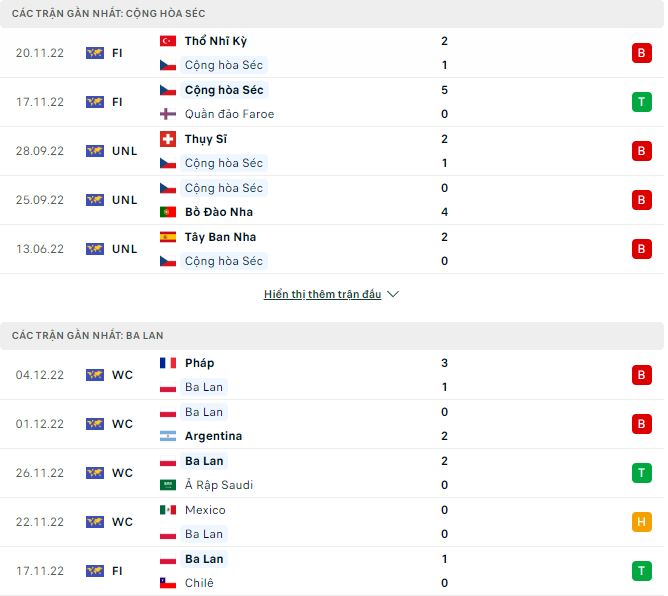Click WC competition icon on 04.12.22 row
Screen dimensions: 668x596
pyautogui.click(x=95, y=375)
